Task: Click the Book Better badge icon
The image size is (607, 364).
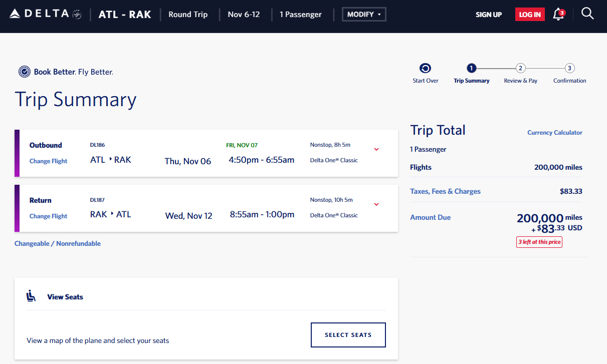Action: coord(25,72)
